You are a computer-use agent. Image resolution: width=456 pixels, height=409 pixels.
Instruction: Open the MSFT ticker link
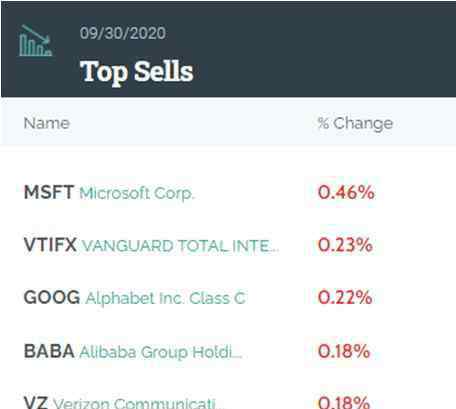49,192
